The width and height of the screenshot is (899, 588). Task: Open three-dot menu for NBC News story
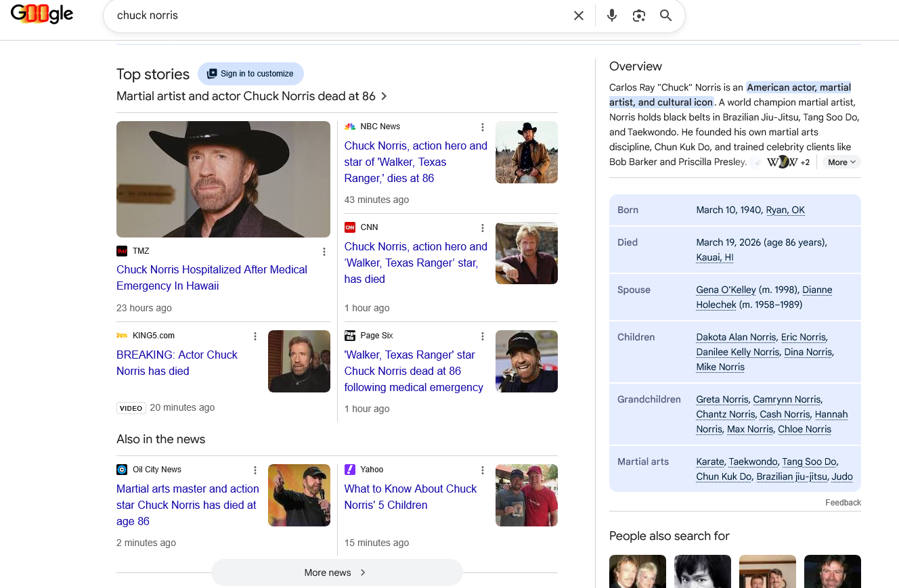(483, 127)
